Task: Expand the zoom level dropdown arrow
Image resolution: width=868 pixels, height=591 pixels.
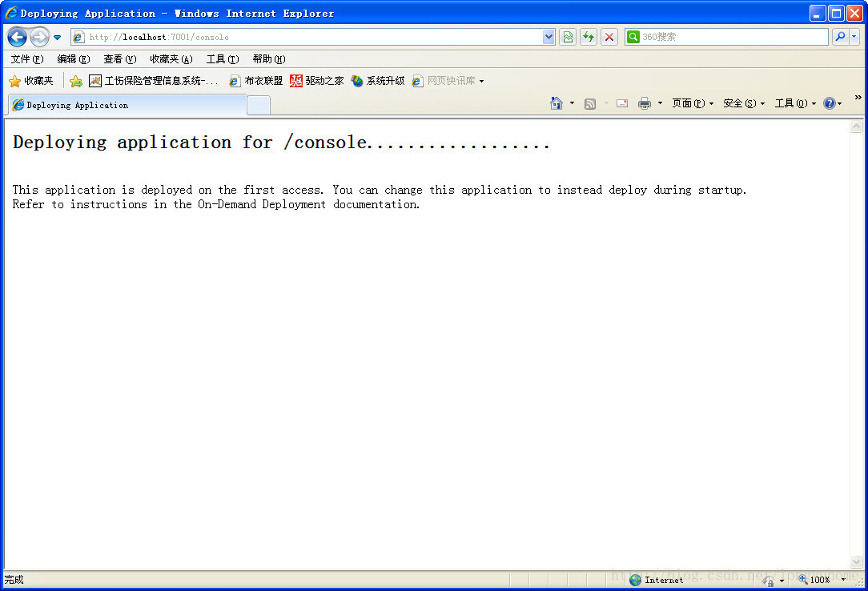Action: pos(843,580)
